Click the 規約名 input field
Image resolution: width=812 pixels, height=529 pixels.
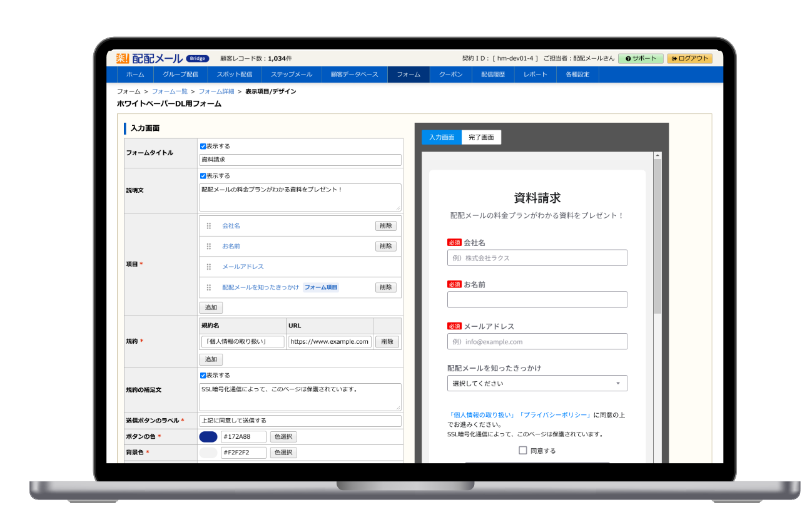242,342
